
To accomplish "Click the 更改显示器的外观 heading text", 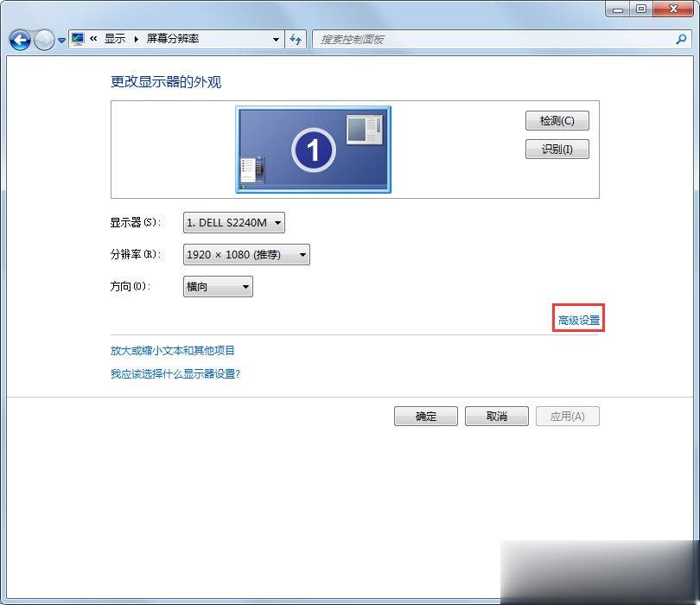I will tap(166, 82).
